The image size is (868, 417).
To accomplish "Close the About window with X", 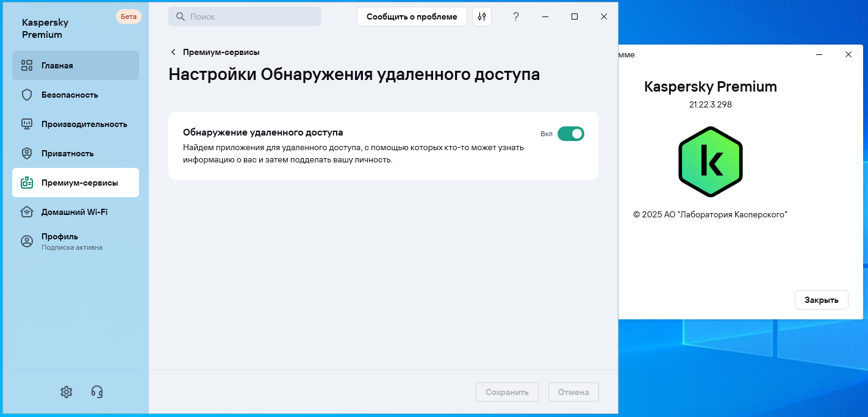I will pyautogui.click(x=848, y=54).
